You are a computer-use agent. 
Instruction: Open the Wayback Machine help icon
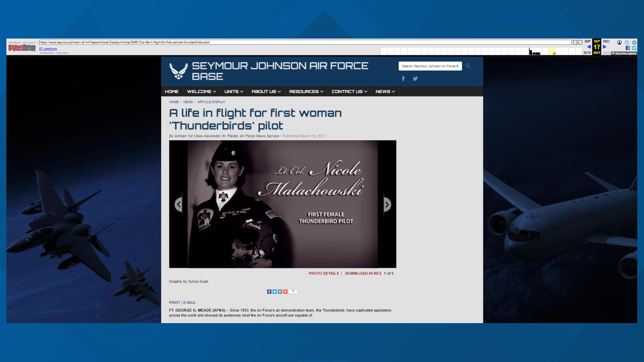pos(627,43)
